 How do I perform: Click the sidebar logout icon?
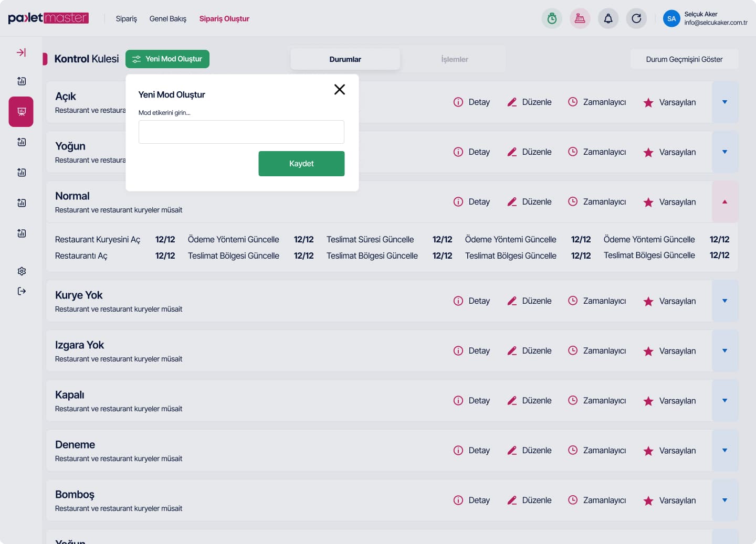click(22, 291)
